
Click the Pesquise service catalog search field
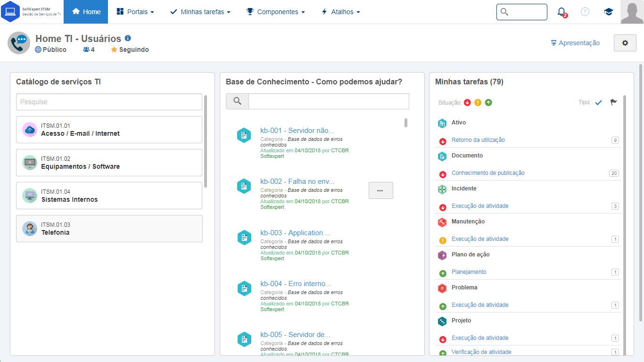click(109, 102)
